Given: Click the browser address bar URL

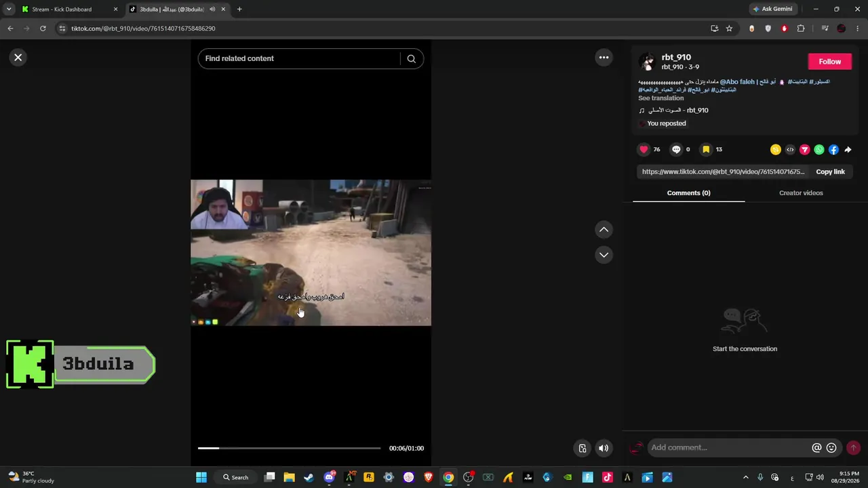Looking at the screenshot, I should coord(143,28).
